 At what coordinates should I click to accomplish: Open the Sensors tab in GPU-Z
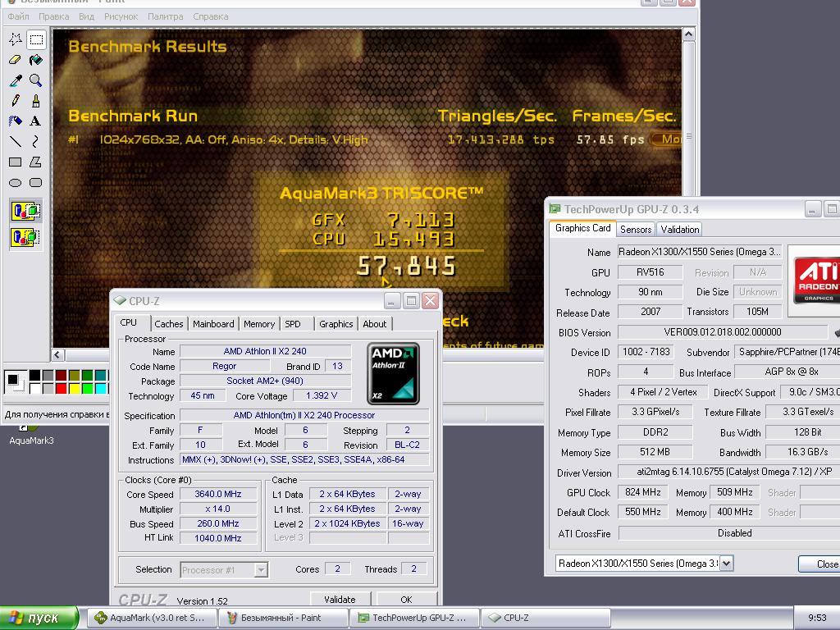click(636, 230)
